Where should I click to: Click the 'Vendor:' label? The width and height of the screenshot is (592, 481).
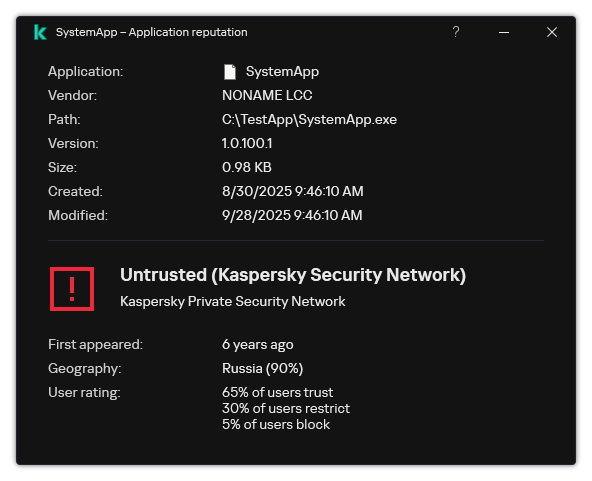pos(72,96)
